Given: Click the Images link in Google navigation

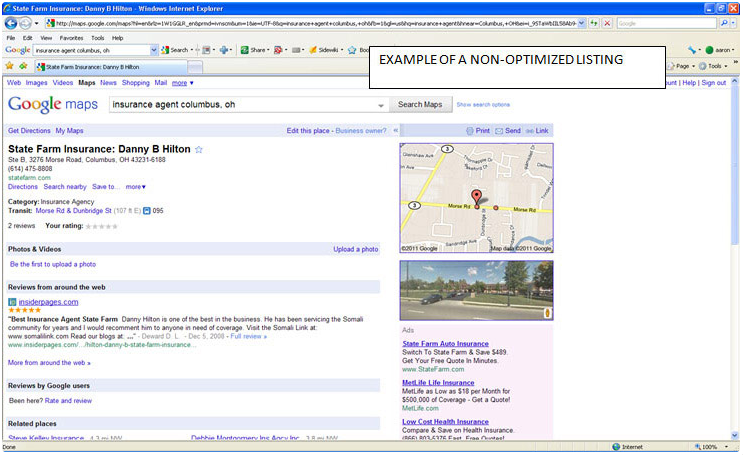Looking at the screenshot, I should coord(36,83).
